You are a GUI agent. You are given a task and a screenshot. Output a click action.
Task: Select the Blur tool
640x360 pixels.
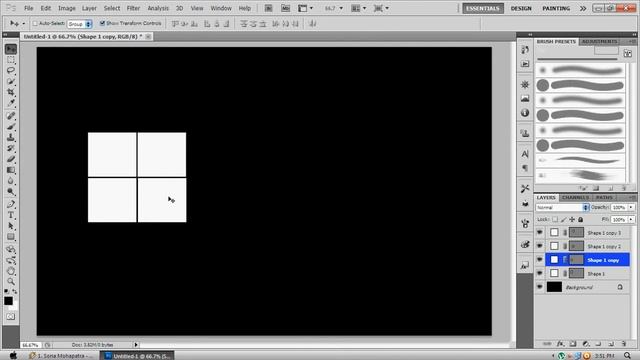[11, 181]
